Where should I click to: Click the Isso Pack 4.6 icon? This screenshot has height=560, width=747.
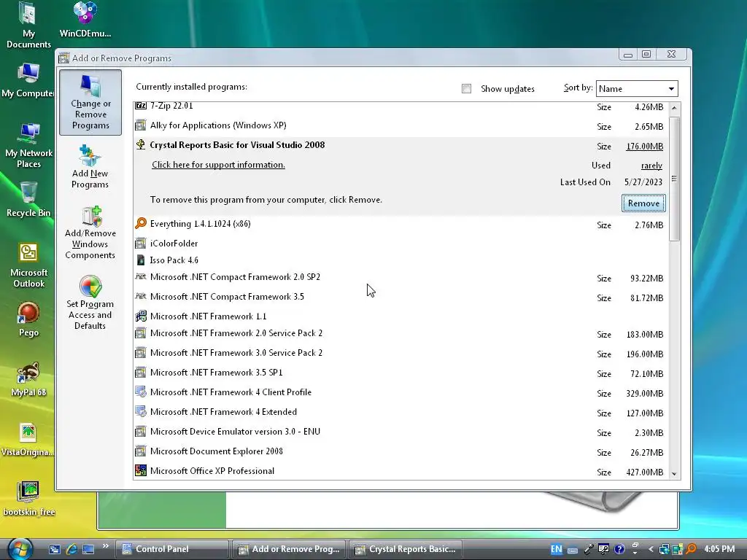click(141, 260)
